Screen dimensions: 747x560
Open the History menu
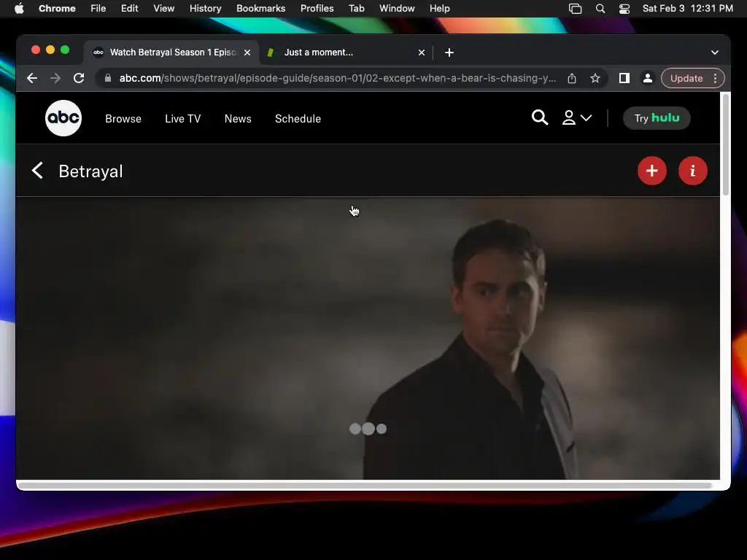205,9
